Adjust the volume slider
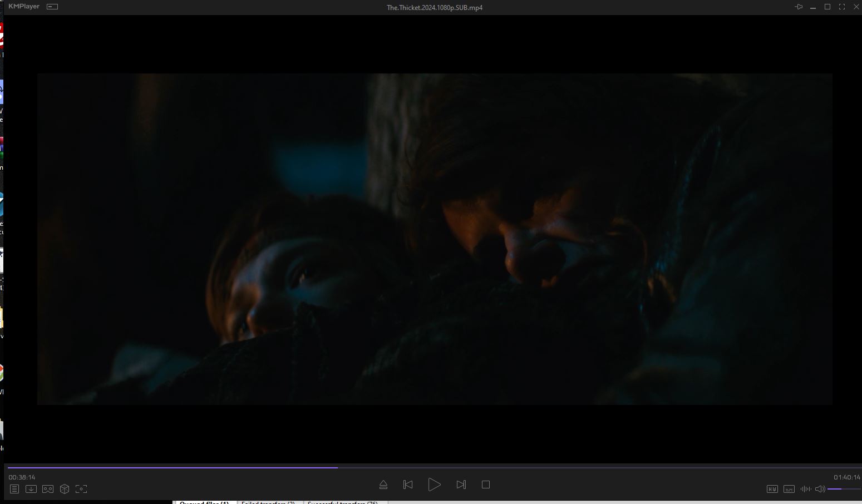Viewport: 862px width, 504px height. pos(843,489)
